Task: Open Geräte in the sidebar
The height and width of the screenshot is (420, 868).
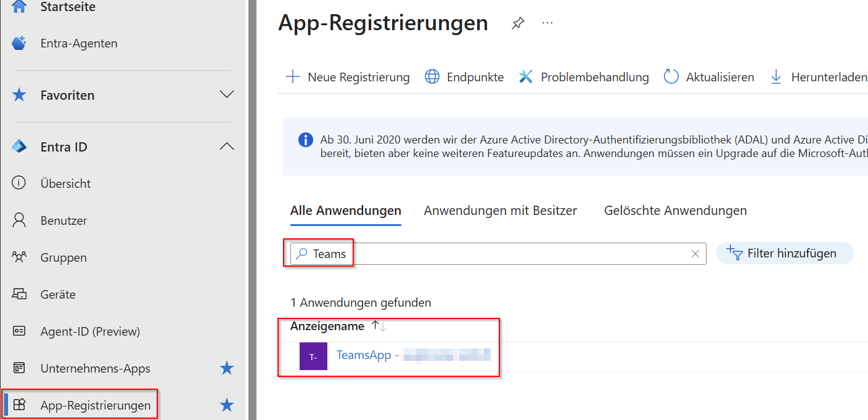Action: [x=58, y=294]
